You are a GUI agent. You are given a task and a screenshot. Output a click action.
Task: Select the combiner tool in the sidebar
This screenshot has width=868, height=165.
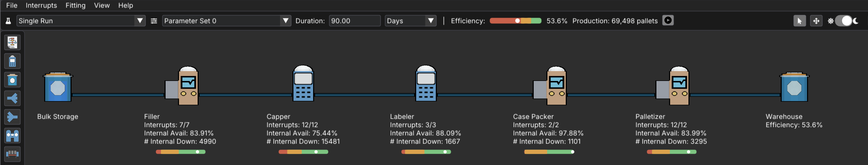point(12,117)
